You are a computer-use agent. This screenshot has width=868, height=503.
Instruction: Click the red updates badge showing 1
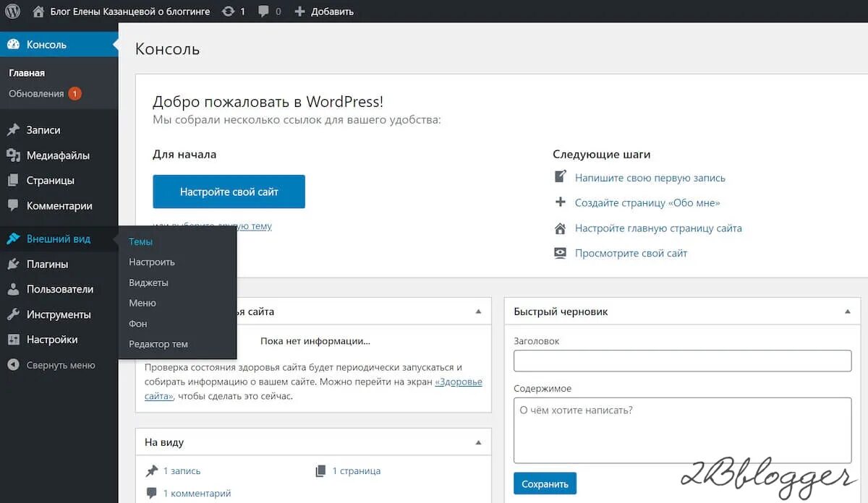coord(75,94)
